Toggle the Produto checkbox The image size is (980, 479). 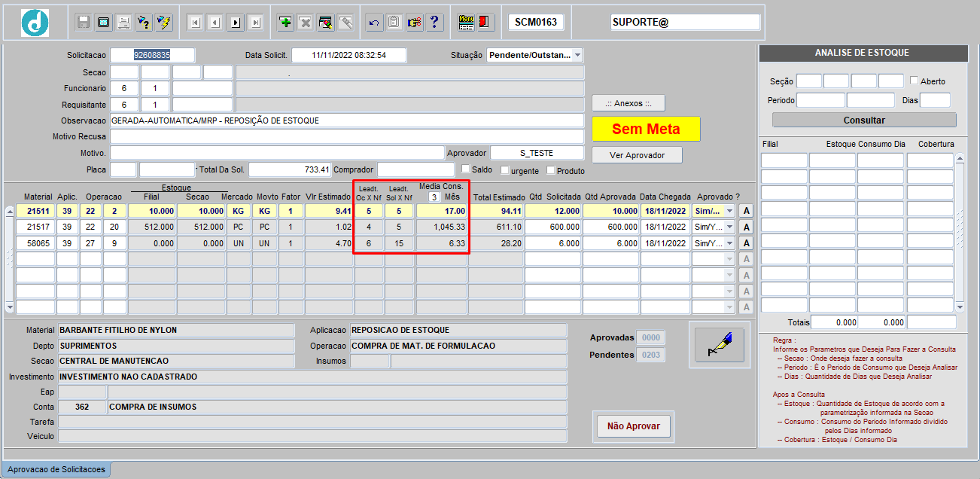pyautogui.click(x=551, y=169)
